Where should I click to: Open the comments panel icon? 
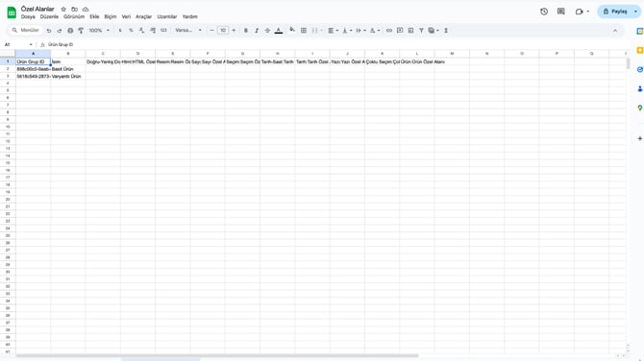tap(561, 12)
